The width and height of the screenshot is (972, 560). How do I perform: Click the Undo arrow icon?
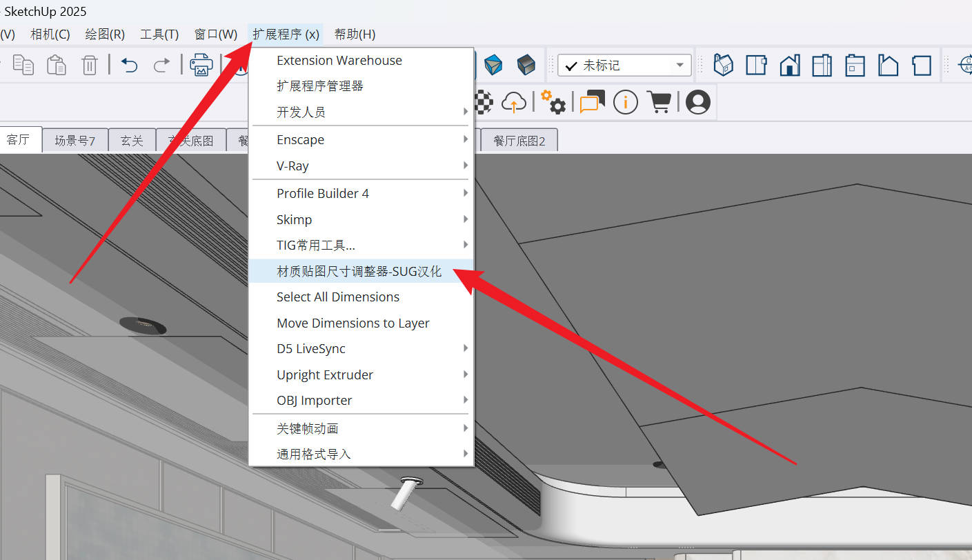130,66
